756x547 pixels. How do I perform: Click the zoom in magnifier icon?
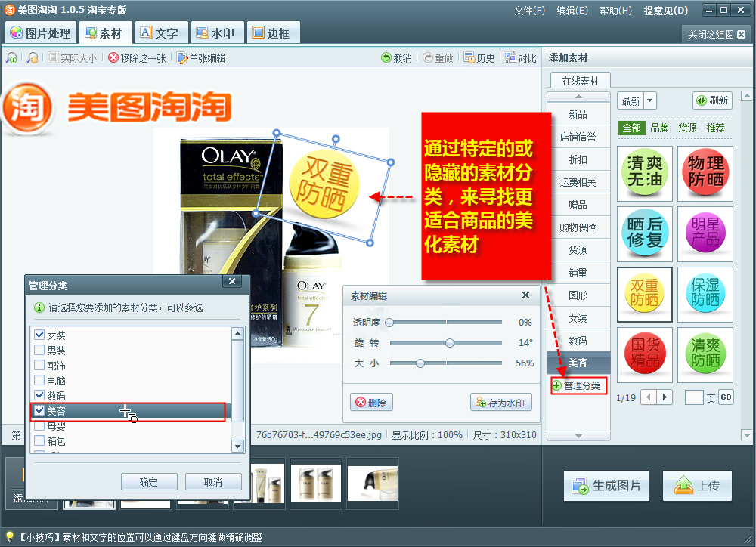[11, 58]
